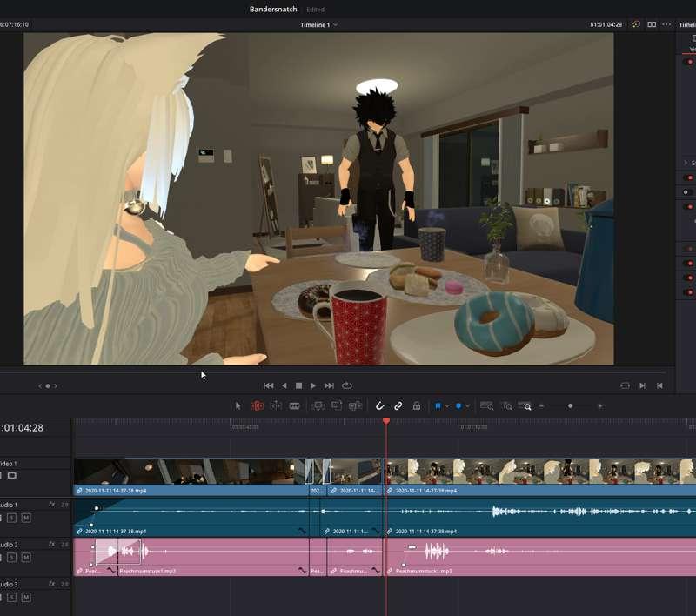The height and width of the screenshot is (616, 696).
Task: Mute the Audio 2 track
Action: point(26,558)
